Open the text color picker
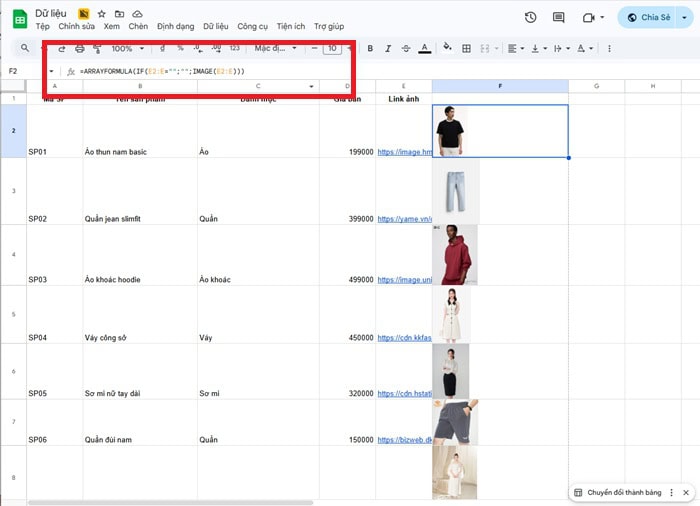The height and width of the screenshot is (506, 700). (x=425, y=48)
